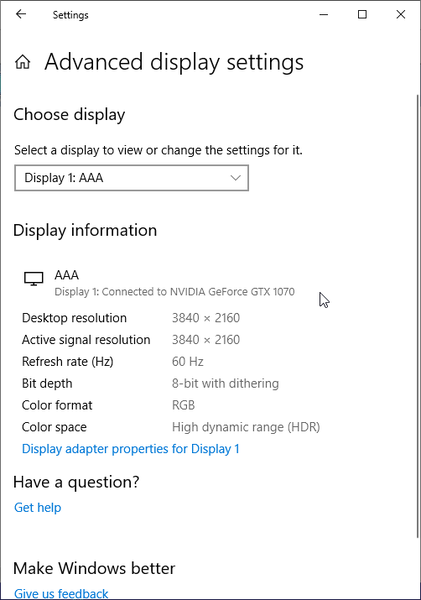Click the vertical scrollbar on the right side
Image resolution: width=421 pixels, height=600 pixels.
click(417, 316)
